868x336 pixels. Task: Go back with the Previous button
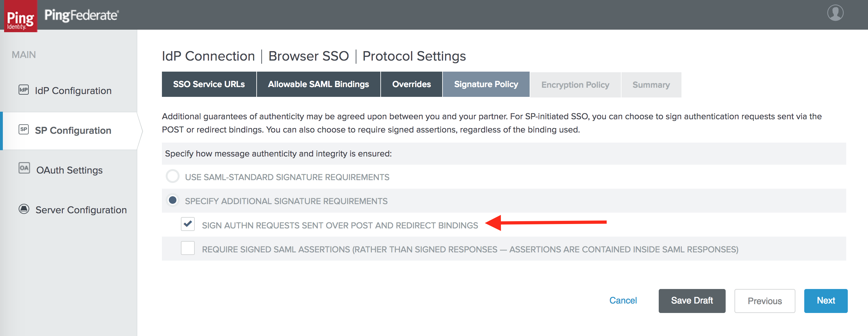pyautogui.click(x=764, y=301)
